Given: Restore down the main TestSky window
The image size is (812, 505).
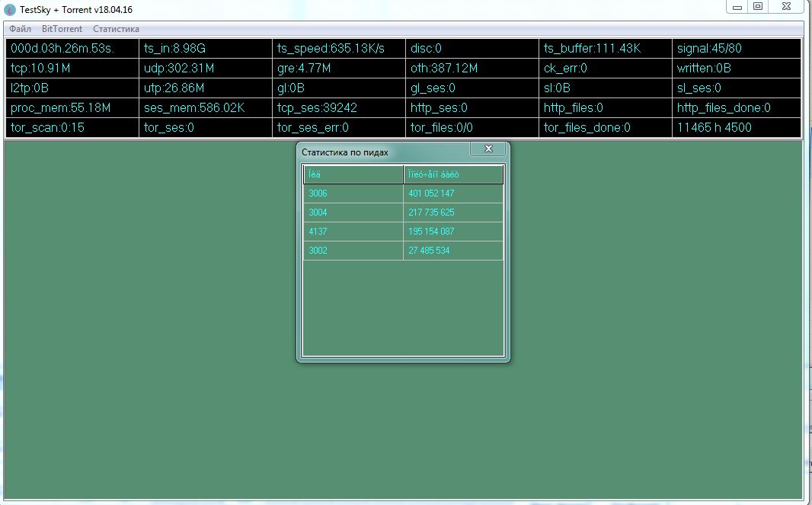Looking at the screenshot, I should tap(757, 6).
